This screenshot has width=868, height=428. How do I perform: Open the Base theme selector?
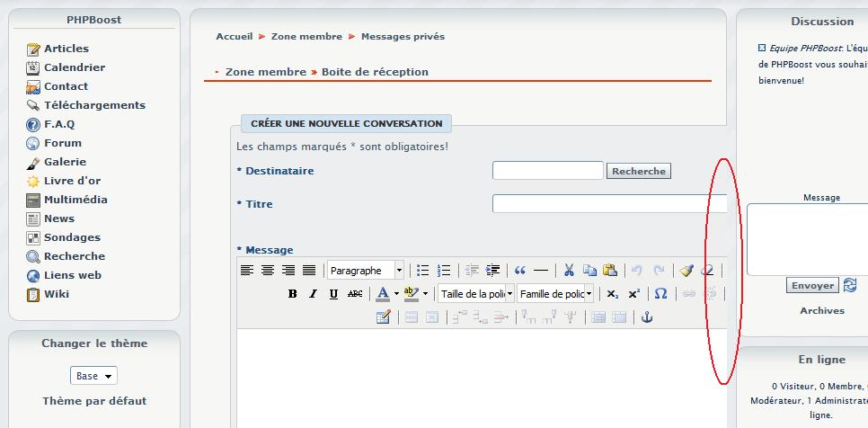pos(93,376)
